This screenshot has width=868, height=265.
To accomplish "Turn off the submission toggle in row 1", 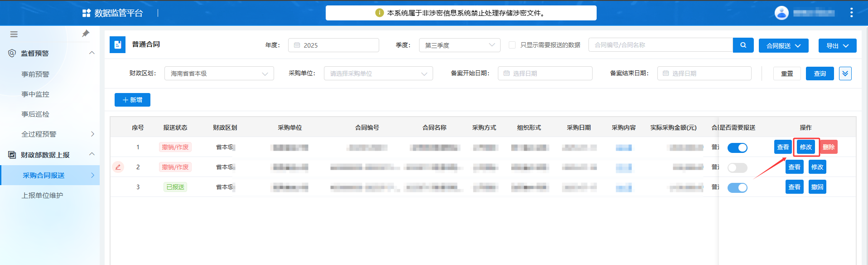I will 737,147.
